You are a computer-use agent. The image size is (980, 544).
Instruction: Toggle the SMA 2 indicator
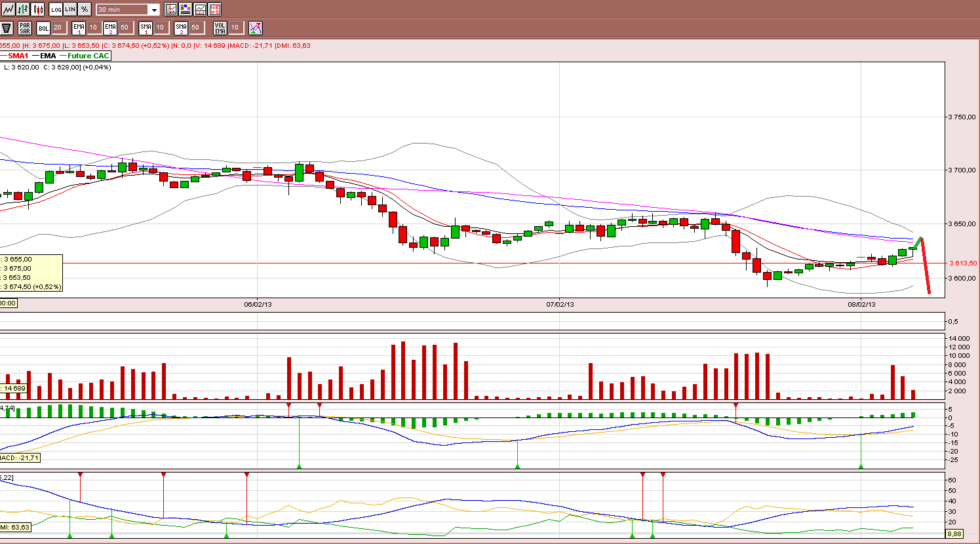coord(181,28)
